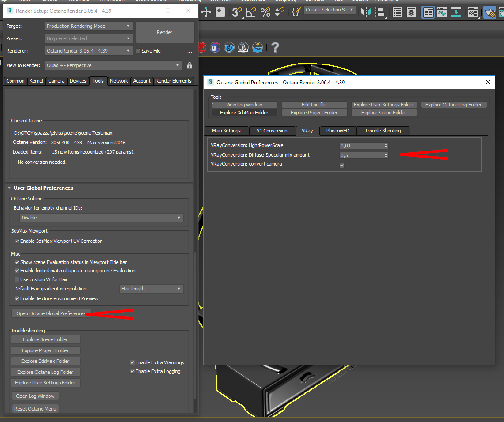Open the Renderer OctaneRender dropdown
Image resolution: width=504 pixels, height=422 pixels.
pos(88,51)
